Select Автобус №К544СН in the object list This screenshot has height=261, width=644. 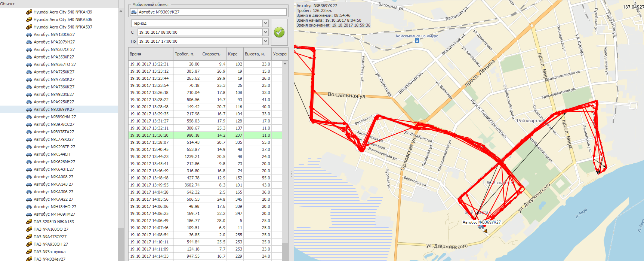pos(52,154)
